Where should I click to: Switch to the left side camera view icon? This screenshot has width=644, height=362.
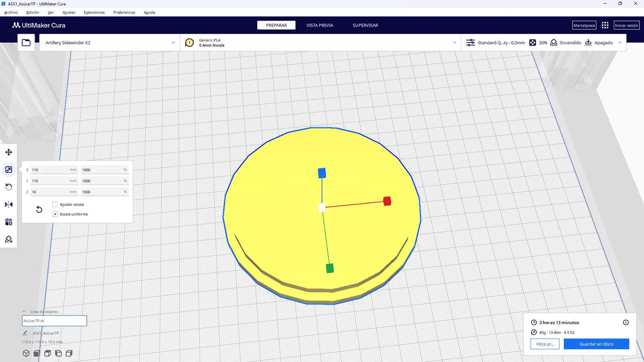(x=58, y=353)
